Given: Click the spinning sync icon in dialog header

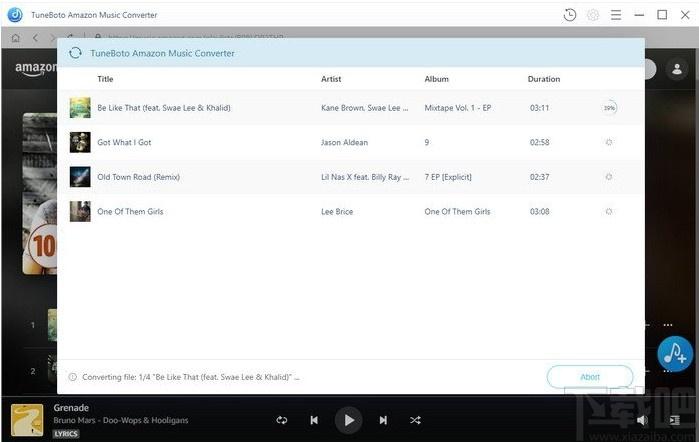Looking at the screenshot, I should [x=75, y=53].
